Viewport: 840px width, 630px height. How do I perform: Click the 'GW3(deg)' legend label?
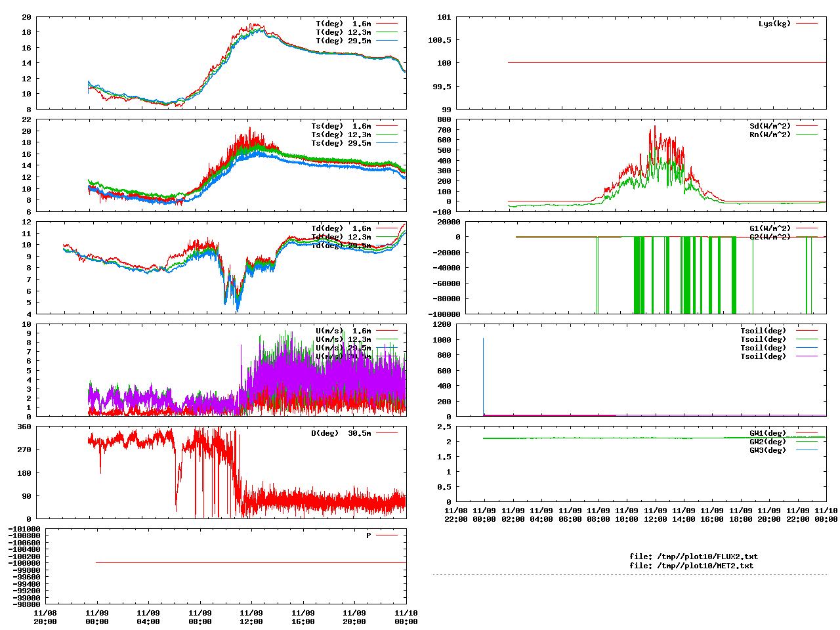click(768, 450)
